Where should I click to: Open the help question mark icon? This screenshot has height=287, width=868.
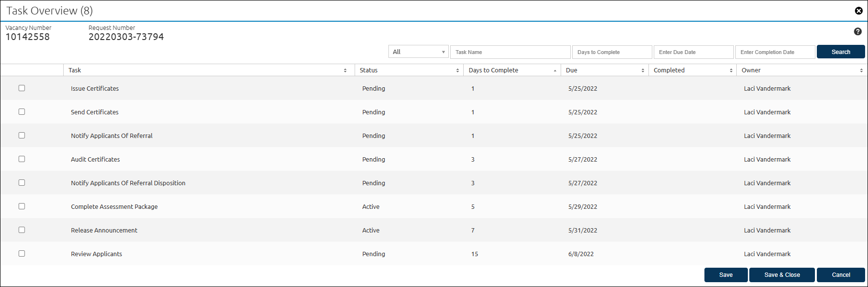[857, 31]
